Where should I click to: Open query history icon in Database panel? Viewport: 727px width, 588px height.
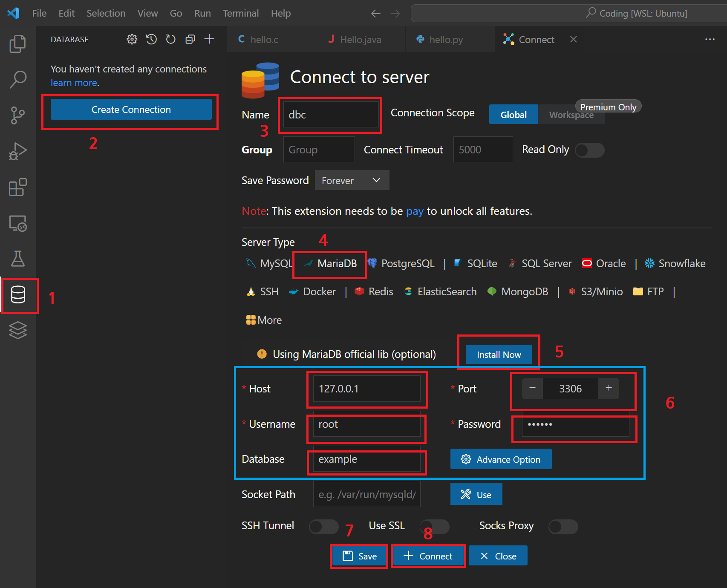pos(151,39)
